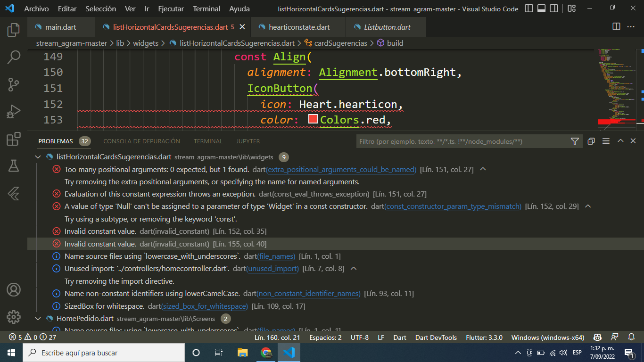Open the Selección menu
The height and width of the screenshot is (362, 644).
click(101, 8)
